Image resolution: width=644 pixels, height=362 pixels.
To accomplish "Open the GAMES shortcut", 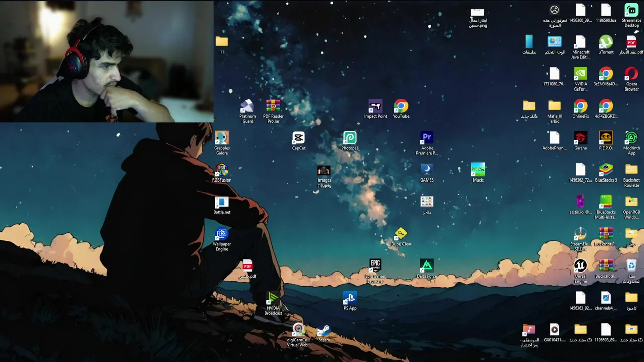I will coord(427,173).
